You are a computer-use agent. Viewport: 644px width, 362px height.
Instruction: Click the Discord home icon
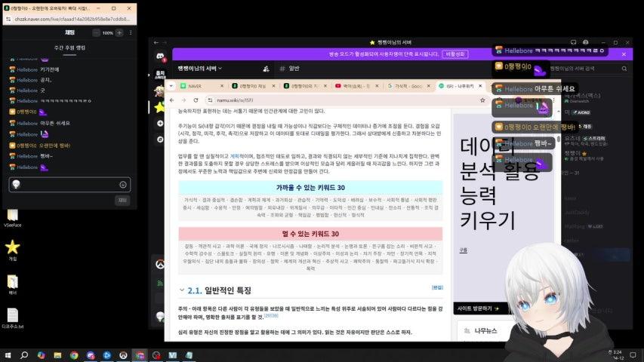(159, 55)
